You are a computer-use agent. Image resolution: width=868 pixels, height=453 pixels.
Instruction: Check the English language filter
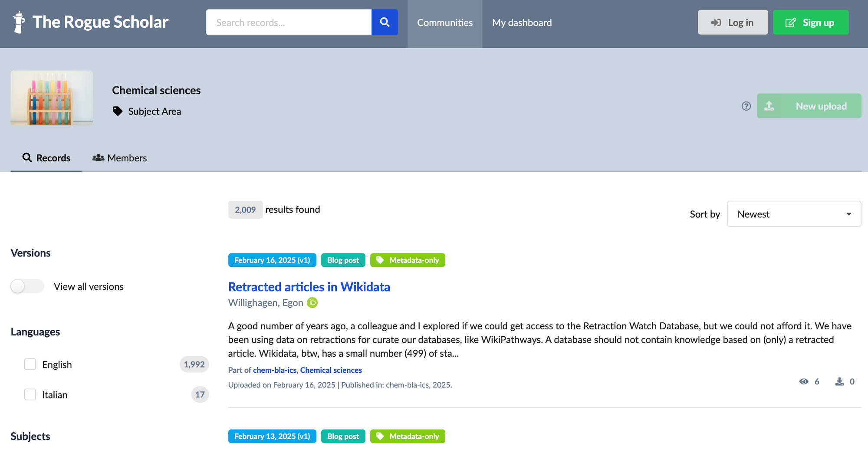pos(30,364)
